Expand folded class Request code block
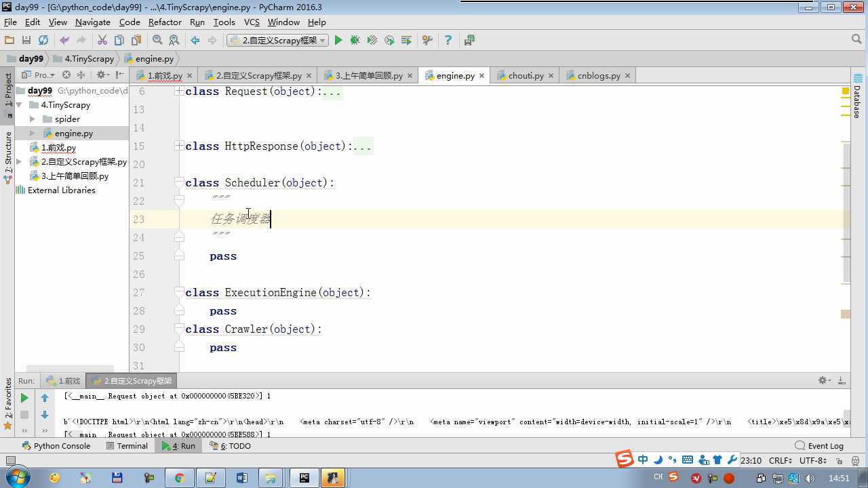The image size is (868, 488). click(x=179, y=91)
